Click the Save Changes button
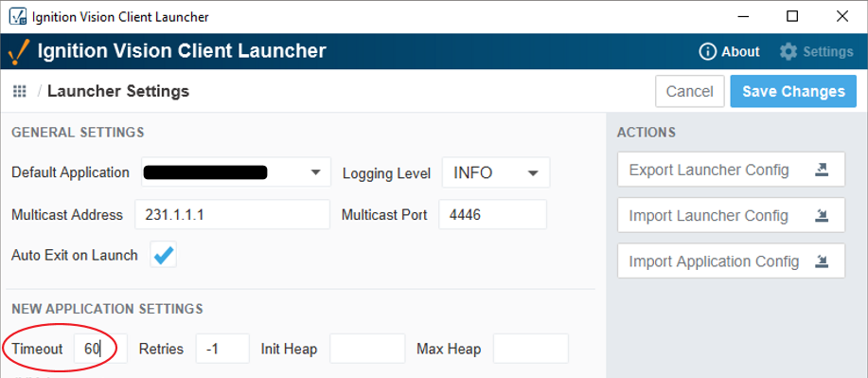The height and width of the screenshot is (378, 868). pos(793,92)
